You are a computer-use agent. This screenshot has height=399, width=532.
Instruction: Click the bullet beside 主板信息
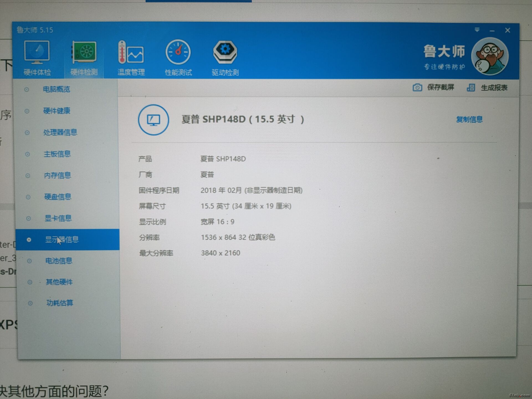click(27, 154)
